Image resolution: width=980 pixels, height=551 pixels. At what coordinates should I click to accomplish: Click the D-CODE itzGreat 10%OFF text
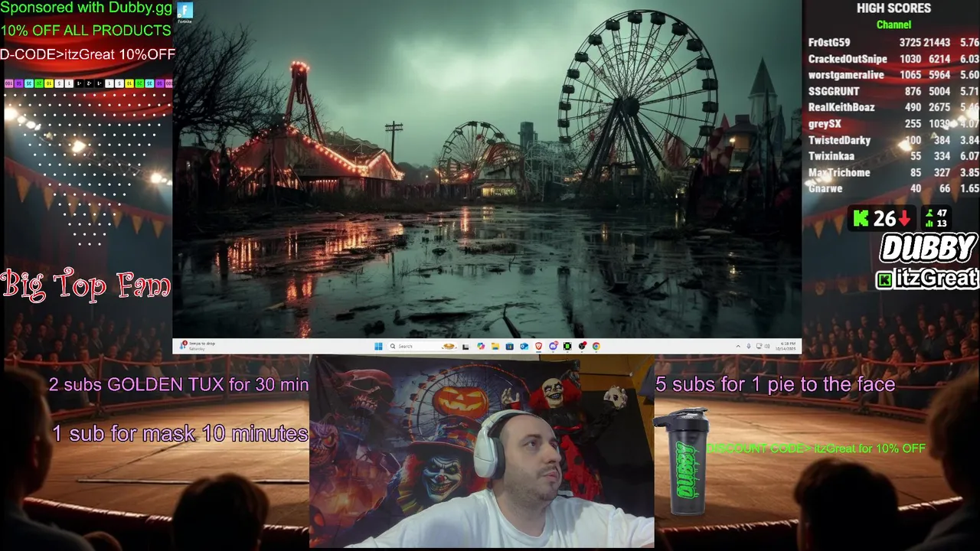pyautogui.click(x=87, y=54)
